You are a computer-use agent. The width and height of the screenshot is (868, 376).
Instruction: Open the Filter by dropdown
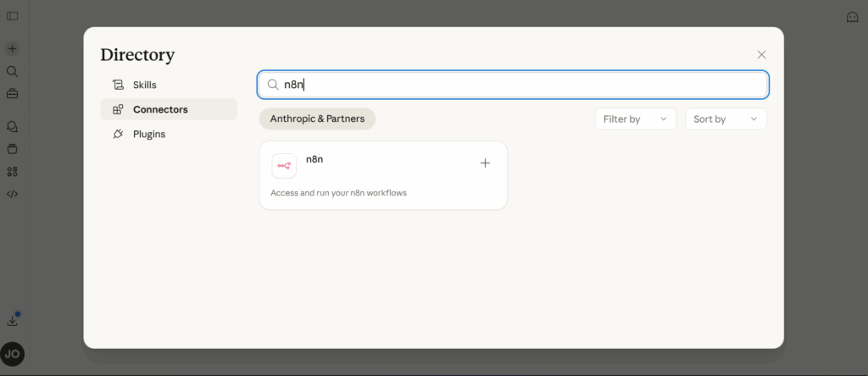[x=635, y=119]
